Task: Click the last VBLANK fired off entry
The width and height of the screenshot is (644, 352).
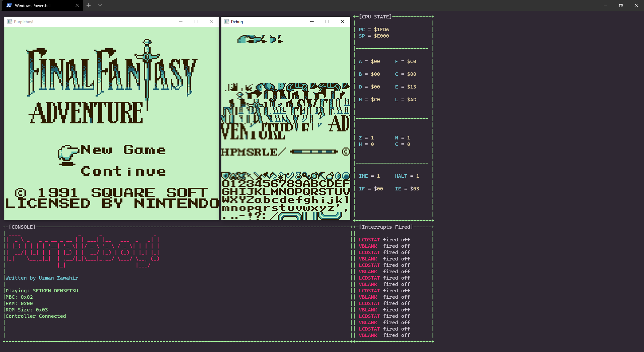Action: click(384, 335)
